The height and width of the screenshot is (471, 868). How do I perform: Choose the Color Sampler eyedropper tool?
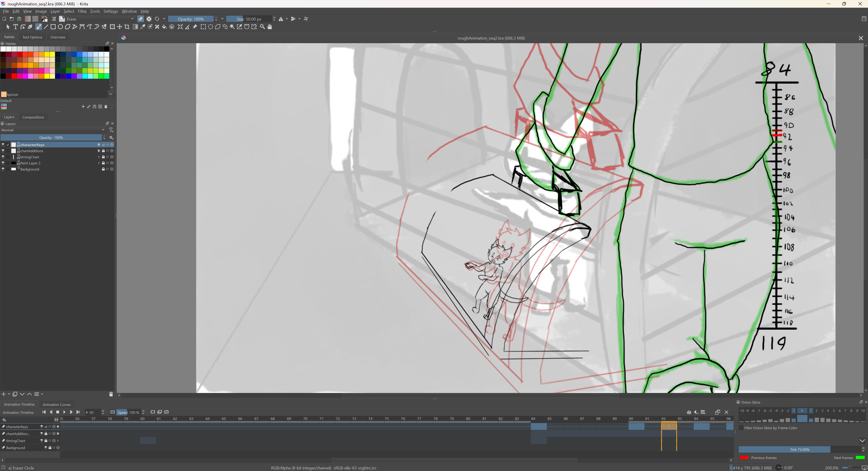pyautogui.click(x=143, y=27)
